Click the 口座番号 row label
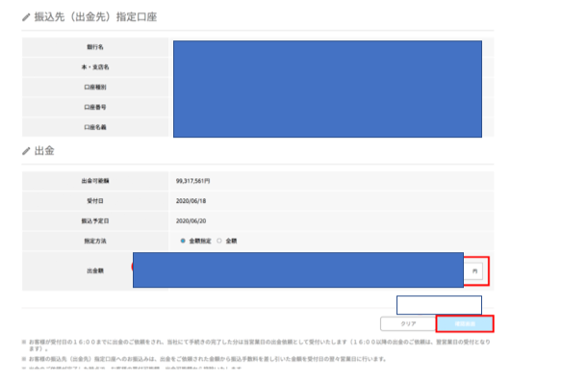 coord(95,107)
